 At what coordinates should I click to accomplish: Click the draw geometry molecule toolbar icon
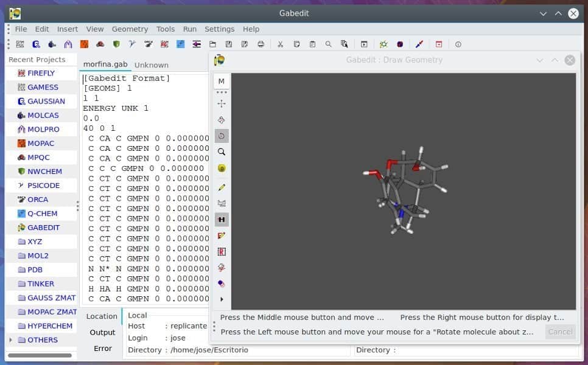[383, 44]
